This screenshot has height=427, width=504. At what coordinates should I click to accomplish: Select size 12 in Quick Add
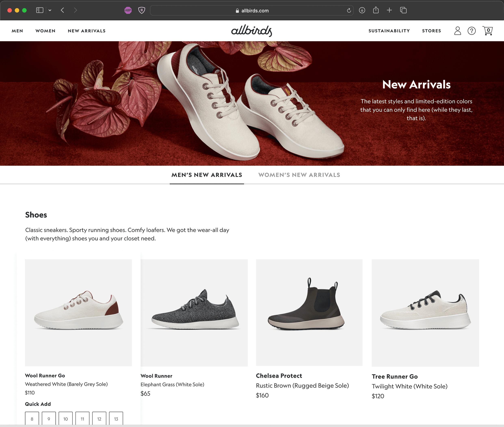[x=99, y=419]
